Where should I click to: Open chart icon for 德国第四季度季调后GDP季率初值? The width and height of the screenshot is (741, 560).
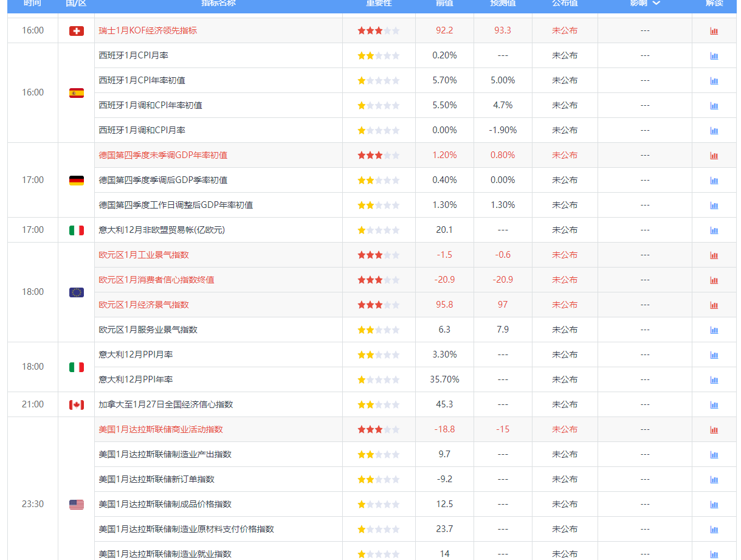(x=714, y=181)
